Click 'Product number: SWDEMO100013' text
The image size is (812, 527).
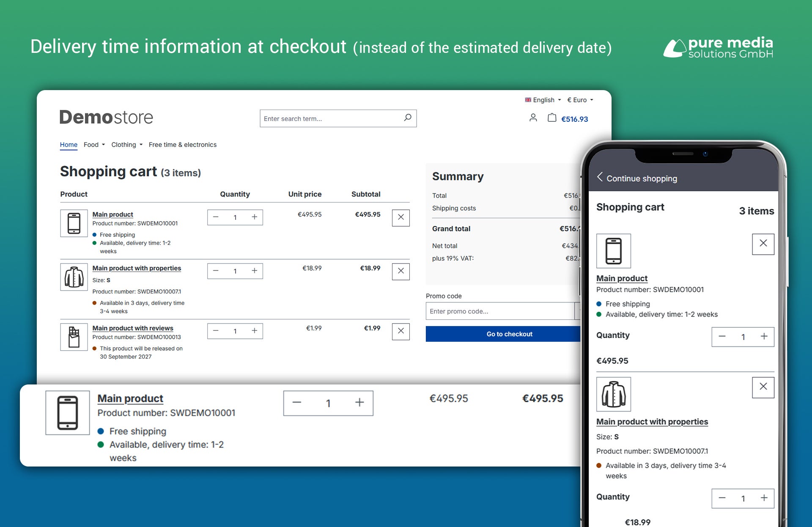click(137, 337)
